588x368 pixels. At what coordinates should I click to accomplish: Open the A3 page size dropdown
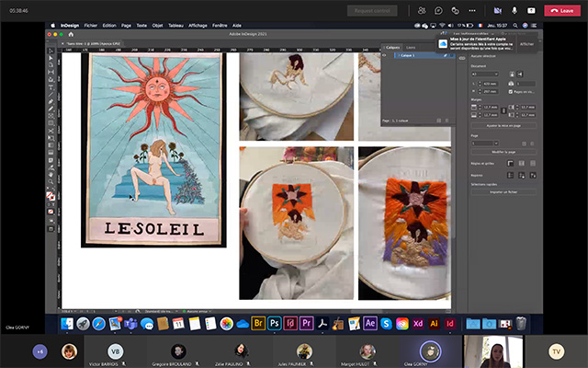[x=485, y=74]
